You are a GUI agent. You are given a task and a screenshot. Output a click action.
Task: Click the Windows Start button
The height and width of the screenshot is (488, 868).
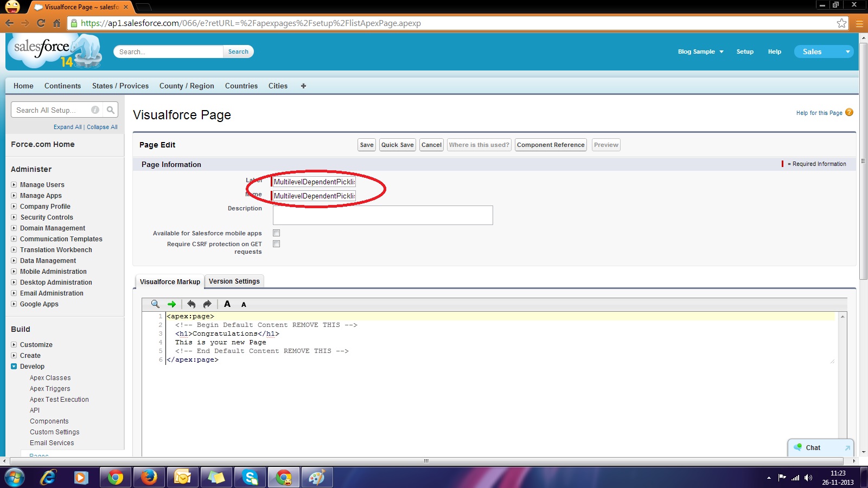click(14, 478)
